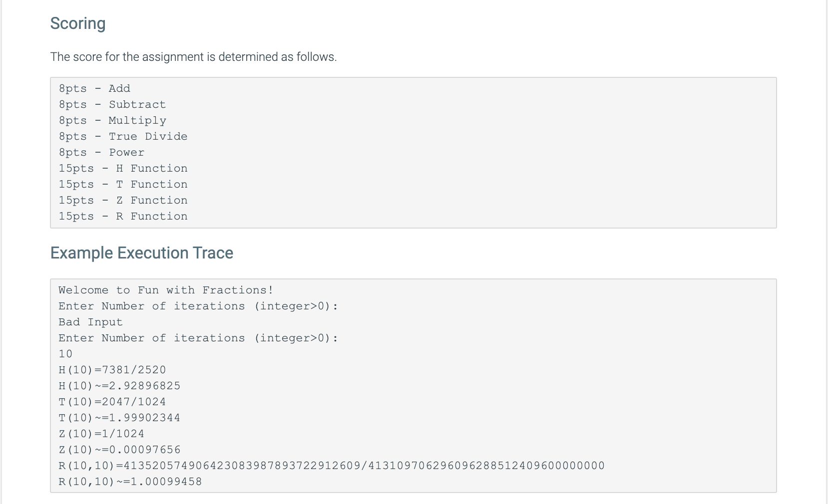Click the '8pts - Subtract' line
This screenshot has width=828, height=504.
click(112, 105)
